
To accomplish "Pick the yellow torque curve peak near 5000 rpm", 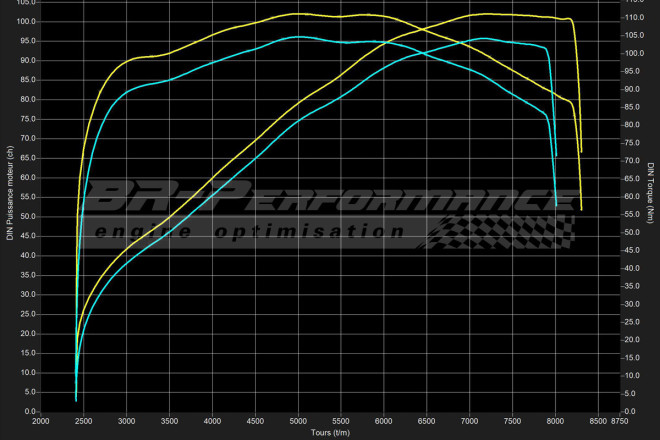I will coord(298,14).
